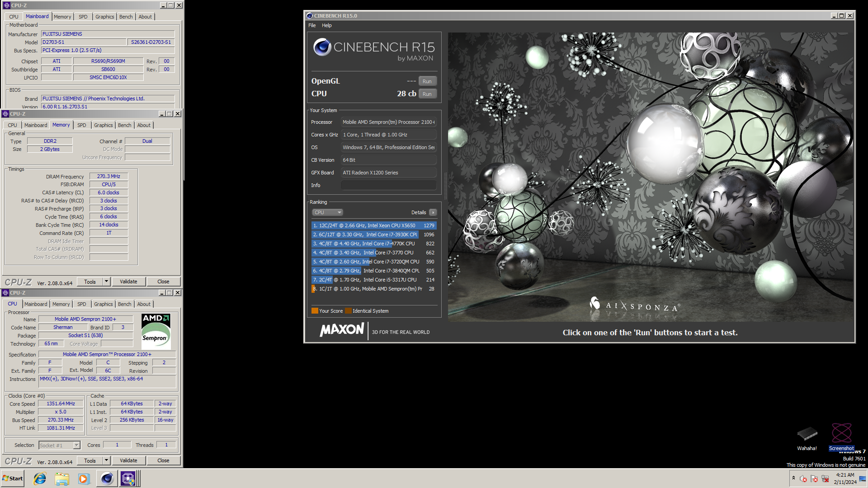Open the Wahaha! desktop icon
Screen dimensions: 868x488
[x=807, y=437]
